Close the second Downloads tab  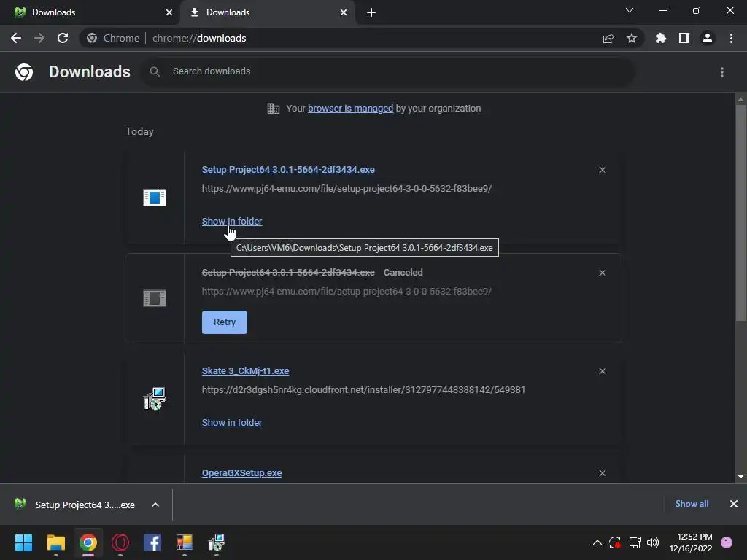pyautogui.click(x=344, y=12)
